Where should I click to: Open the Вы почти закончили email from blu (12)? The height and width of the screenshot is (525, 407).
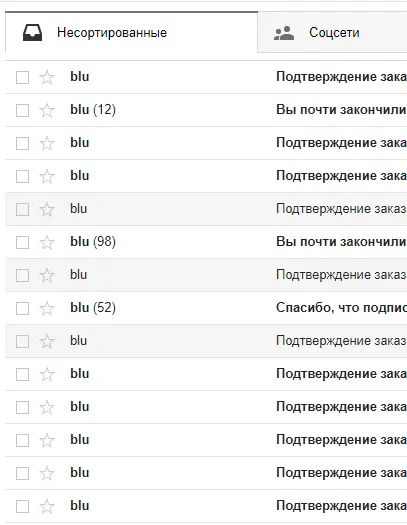[x=341, y=109]
